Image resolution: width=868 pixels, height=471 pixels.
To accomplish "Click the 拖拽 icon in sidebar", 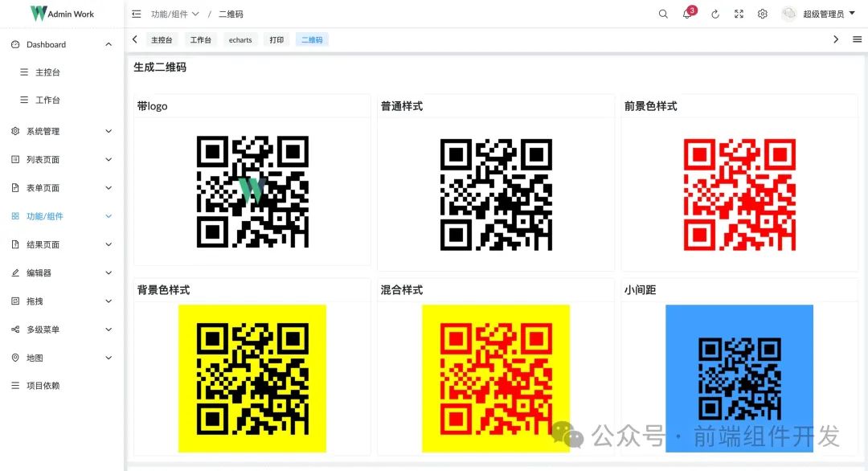I will click(x=15, y=301).
